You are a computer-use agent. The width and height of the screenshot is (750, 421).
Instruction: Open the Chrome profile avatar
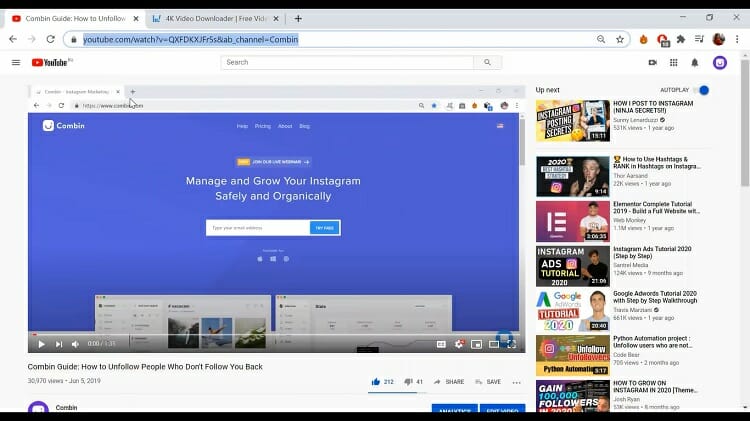(718, 39)
